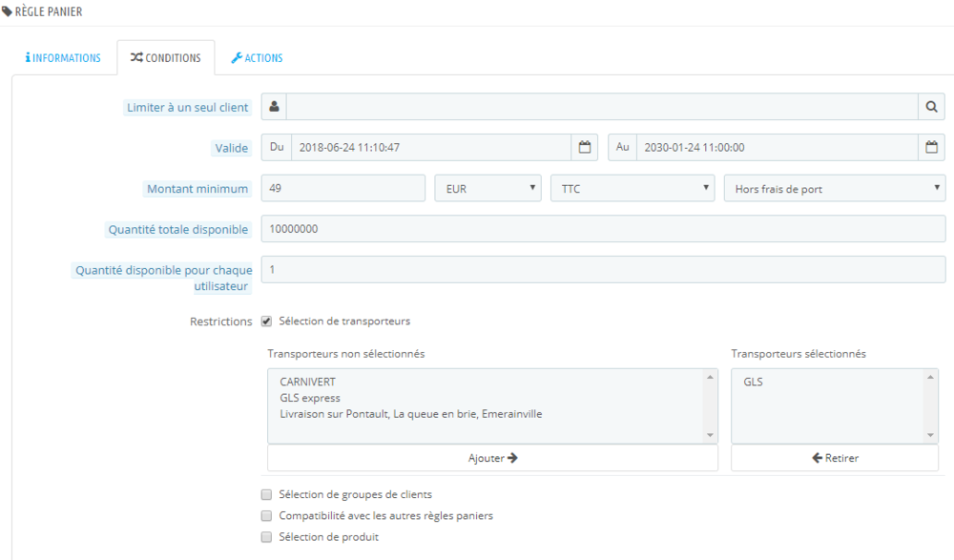Select GLS express carrier

[310, 398]
